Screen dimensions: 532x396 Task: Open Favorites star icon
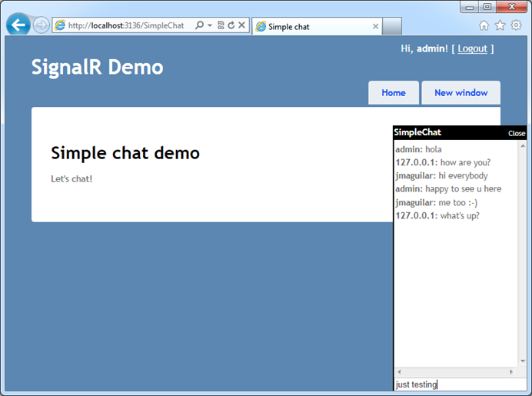click(x=500, y=25)
